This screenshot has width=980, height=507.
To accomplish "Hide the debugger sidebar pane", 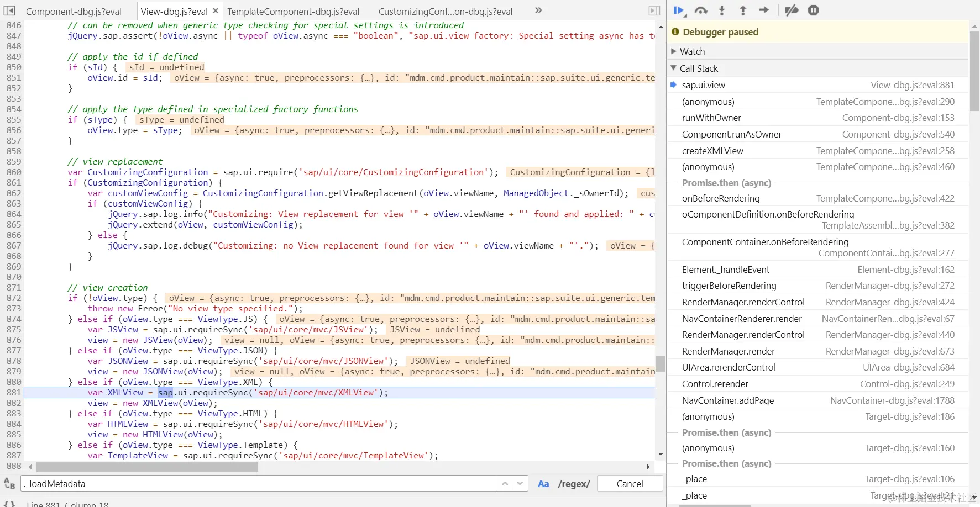I will 654,10.
